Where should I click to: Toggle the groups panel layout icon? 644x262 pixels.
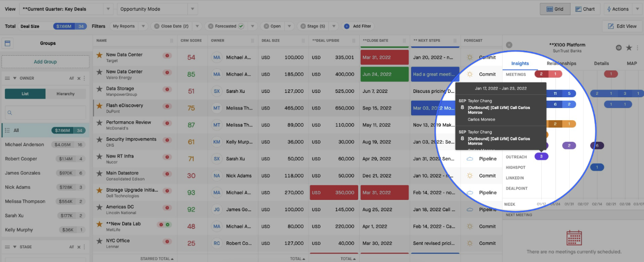click(7, 43)
